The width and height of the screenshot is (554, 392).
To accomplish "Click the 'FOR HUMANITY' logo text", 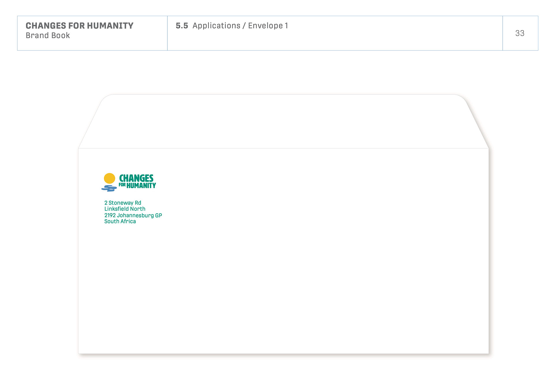I will click(x=137, y=186).
